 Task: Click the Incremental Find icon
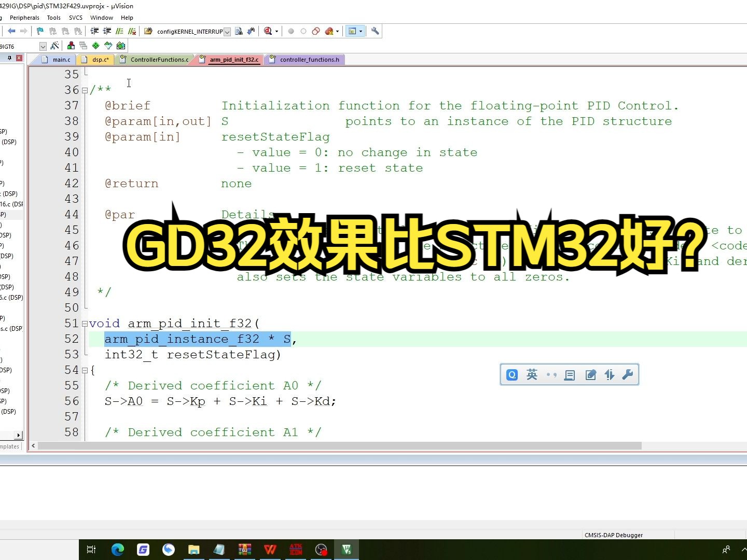pyautogui.click(x=251, y=31)
